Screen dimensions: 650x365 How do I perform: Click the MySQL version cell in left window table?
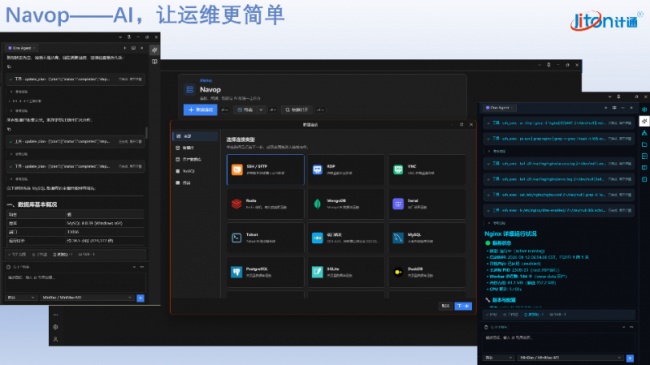[x=95, y=223]
